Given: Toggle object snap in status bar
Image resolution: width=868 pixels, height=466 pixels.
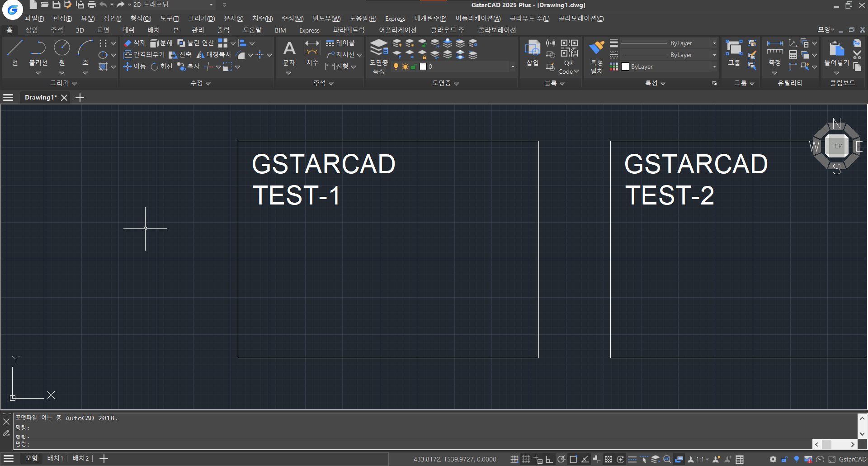Looking at the screenshot, I should pos(573,459).
